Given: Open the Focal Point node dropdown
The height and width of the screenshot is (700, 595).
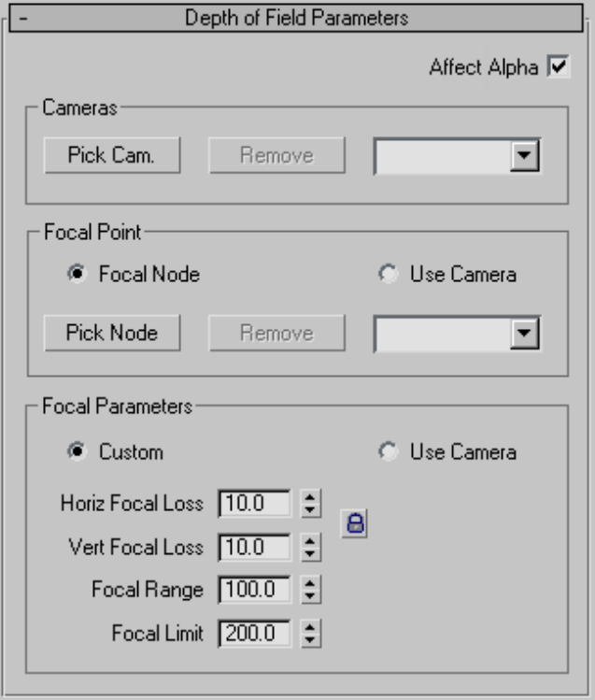Looking at the screenshot, I should [527, 334].
